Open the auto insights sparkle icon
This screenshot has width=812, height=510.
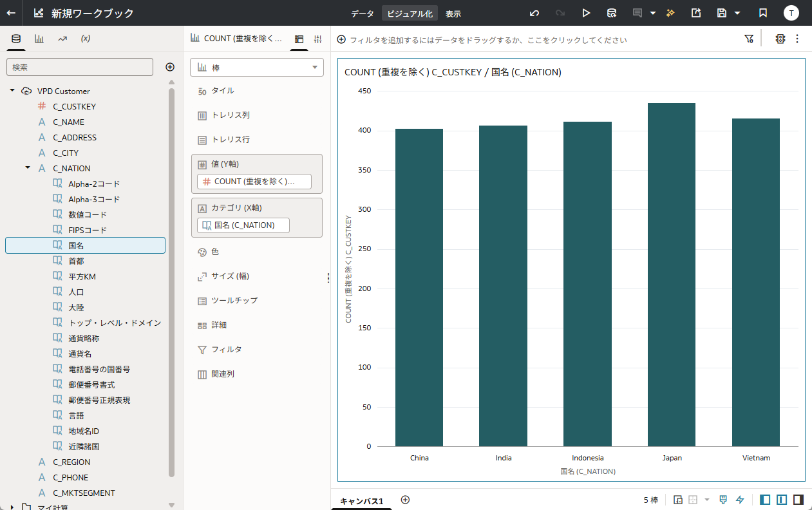670,13
